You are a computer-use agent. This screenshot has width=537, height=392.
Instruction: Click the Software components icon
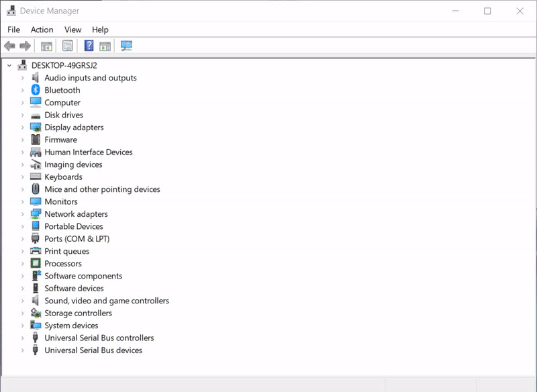(x=36, y=276)
